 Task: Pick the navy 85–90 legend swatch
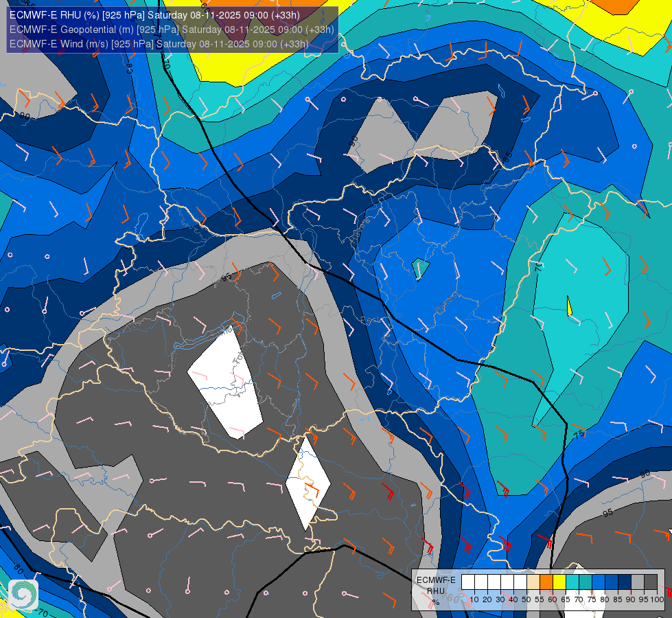625,582
